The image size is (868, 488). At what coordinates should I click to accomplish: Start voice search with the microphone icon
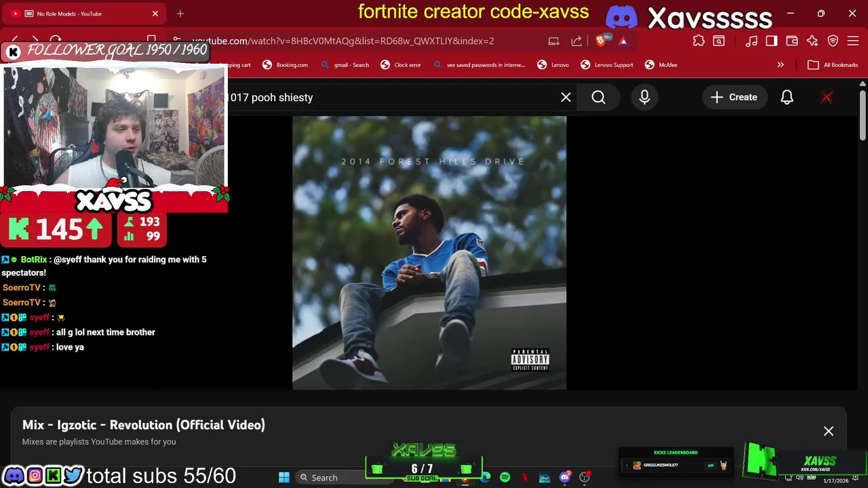(x=644, y=98)
